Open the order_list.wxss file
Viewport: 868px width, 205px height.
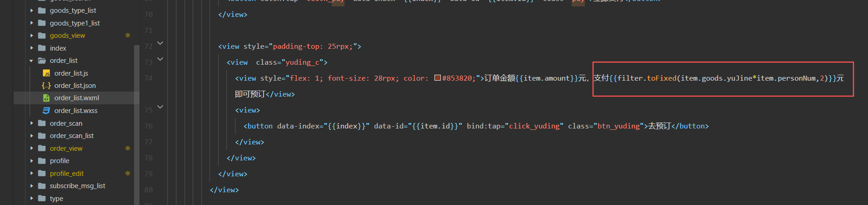pyautogui.click(x=76, y=111)
